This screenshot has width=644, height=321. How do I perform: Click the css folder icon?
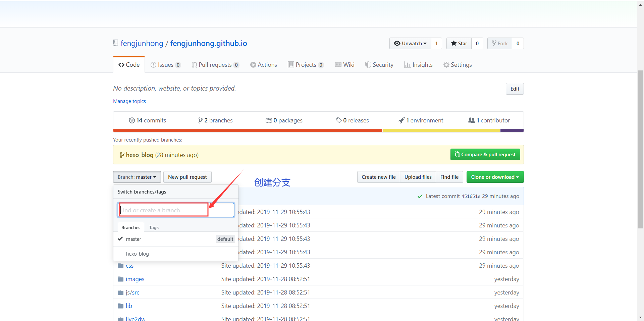[x=121, y=266]
